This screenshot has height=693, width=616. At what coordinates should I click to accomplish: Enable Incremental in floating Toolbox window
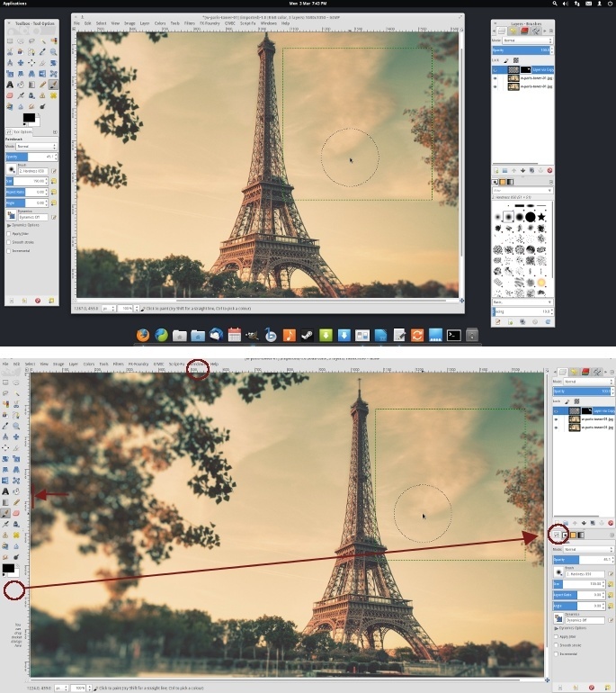(9, 250)
